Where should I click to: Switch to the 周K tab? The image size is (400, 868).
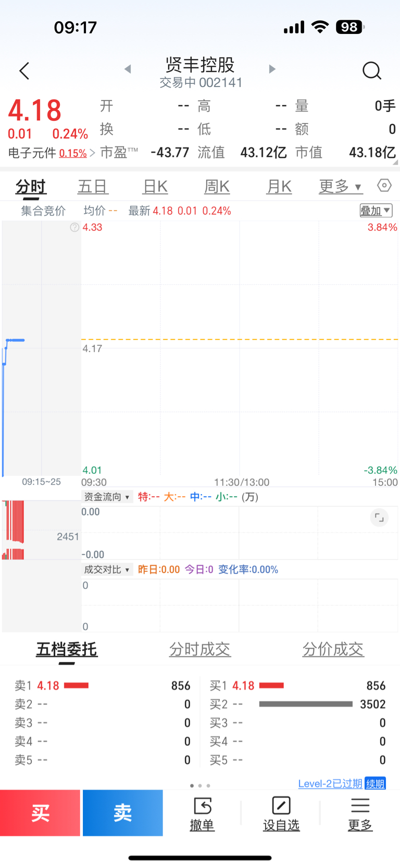click(x=217, y=187)
